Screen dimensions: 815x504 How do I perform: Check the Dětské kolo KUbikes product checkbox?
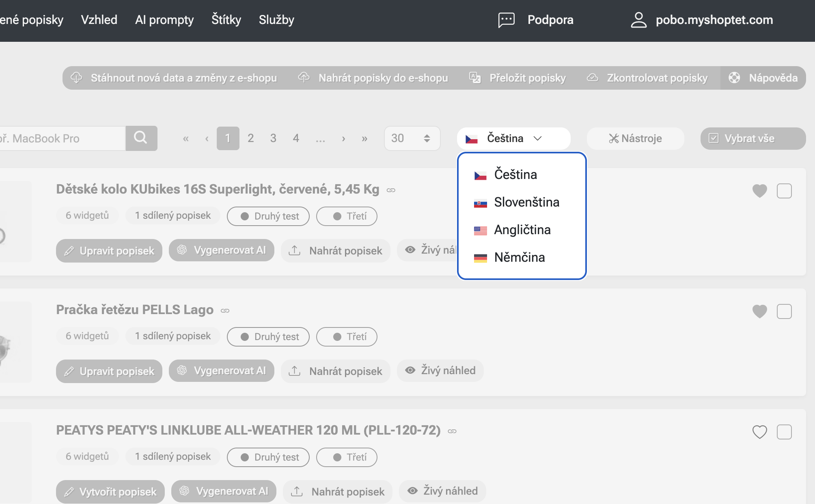(x=784, y=191)
